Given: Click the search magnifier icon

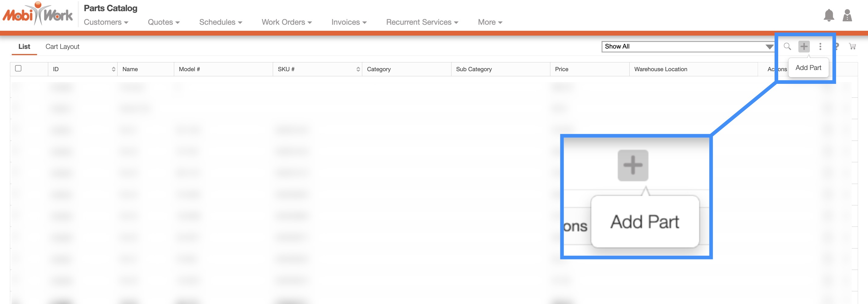Looking at the screenshot, I should pos(787,46).
